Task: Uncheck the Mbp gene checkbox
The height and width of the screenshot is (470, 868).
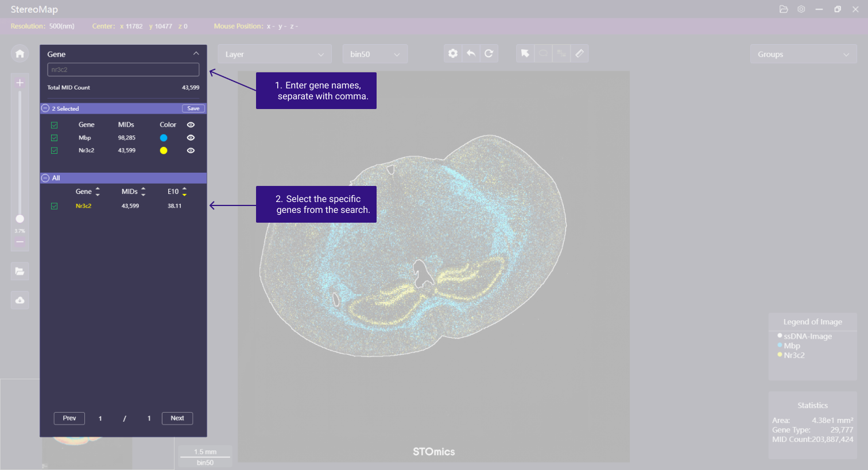Action: click(54, 138)
